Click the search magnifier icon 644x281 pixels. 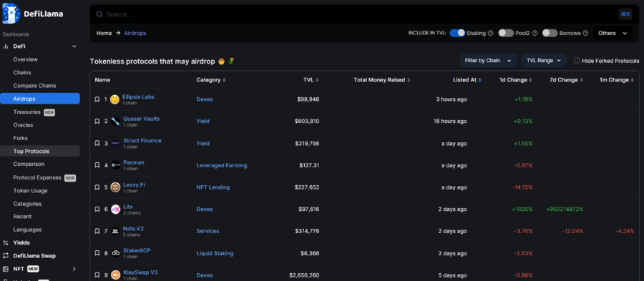[x=99, y=14]
